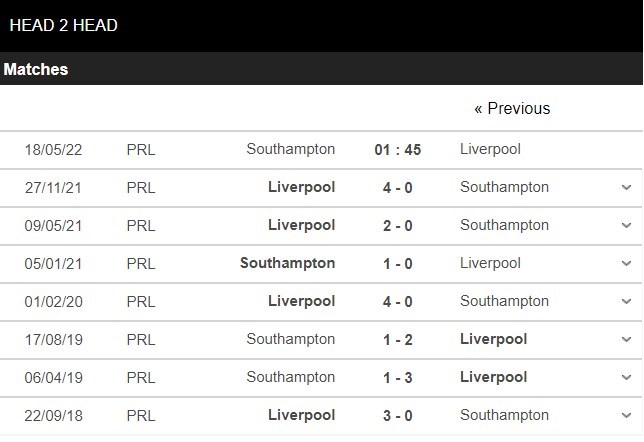Select the Matches section header
644x442 pixels.
tap(36, 69)
